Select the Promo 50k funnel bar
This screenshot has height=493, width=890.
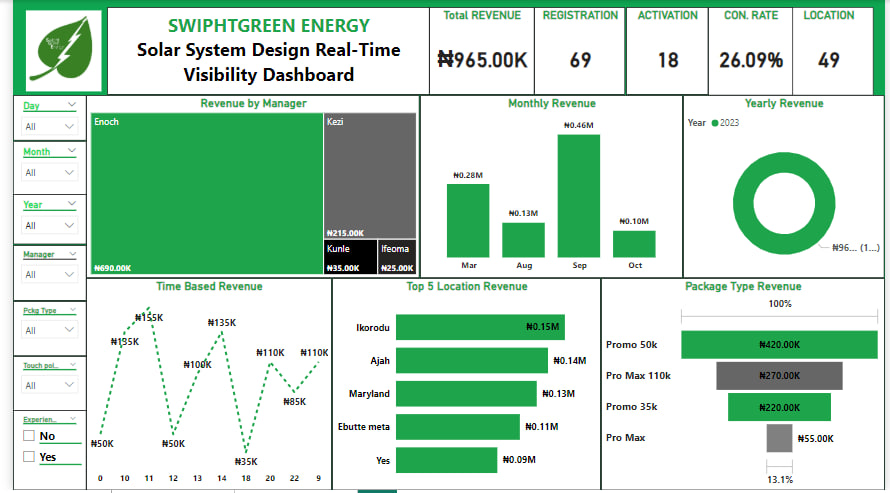[x=779, y=344]
